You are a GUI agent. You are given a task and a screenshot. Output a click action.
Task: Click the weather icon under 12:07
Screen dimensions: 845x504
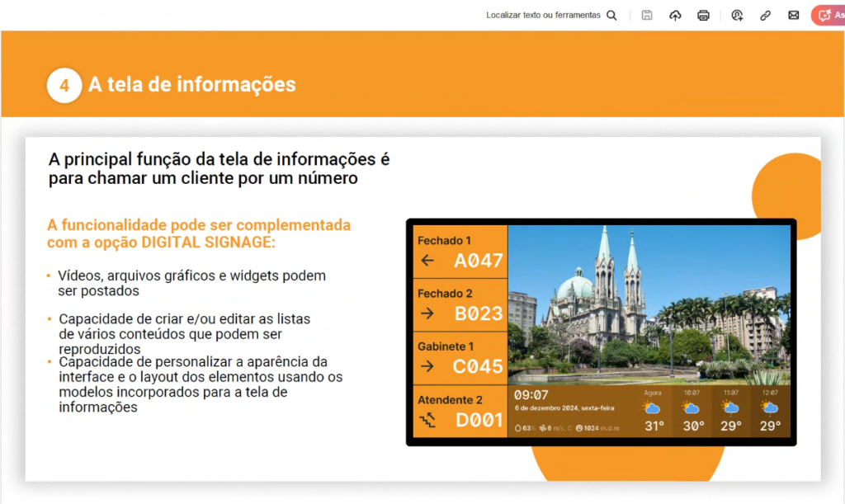pos(770,408)
